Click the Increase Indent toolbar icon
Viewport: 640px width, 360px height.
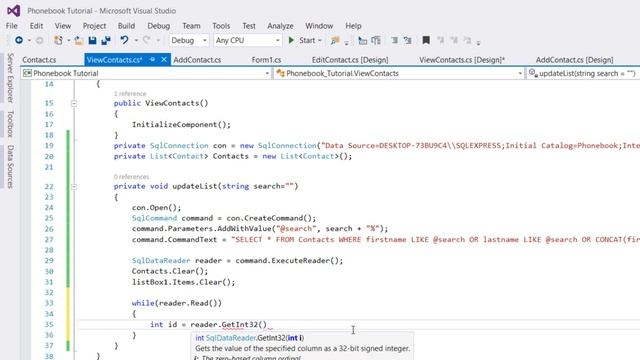(x=407, y=40)
